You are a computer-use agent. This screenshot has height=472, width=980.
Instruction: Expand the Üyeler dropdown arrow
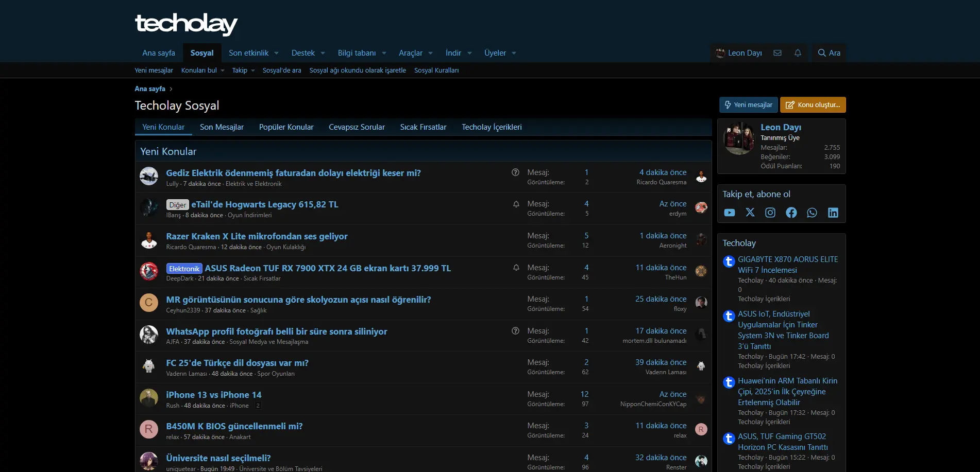coord(514,53)
